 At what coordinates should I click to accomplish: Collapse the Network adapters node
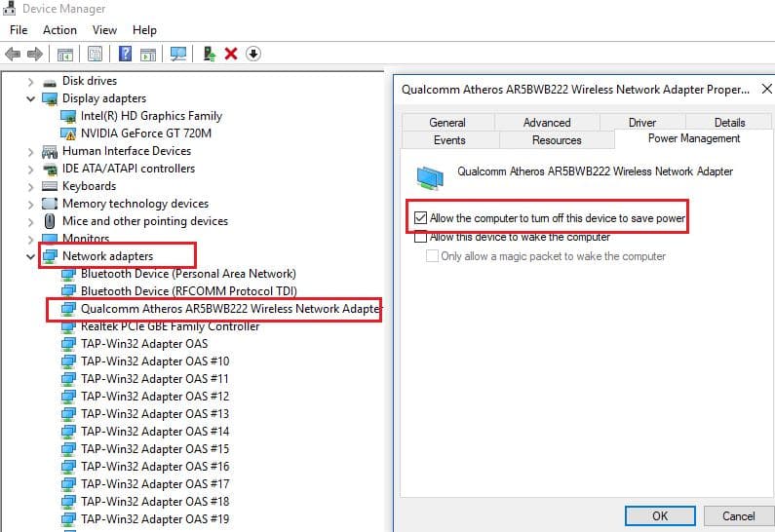[30, 256]
